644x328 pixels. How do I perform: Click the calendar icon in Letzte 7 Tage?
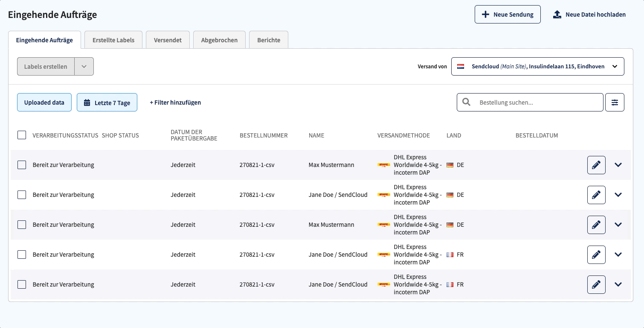coord(87,102)
